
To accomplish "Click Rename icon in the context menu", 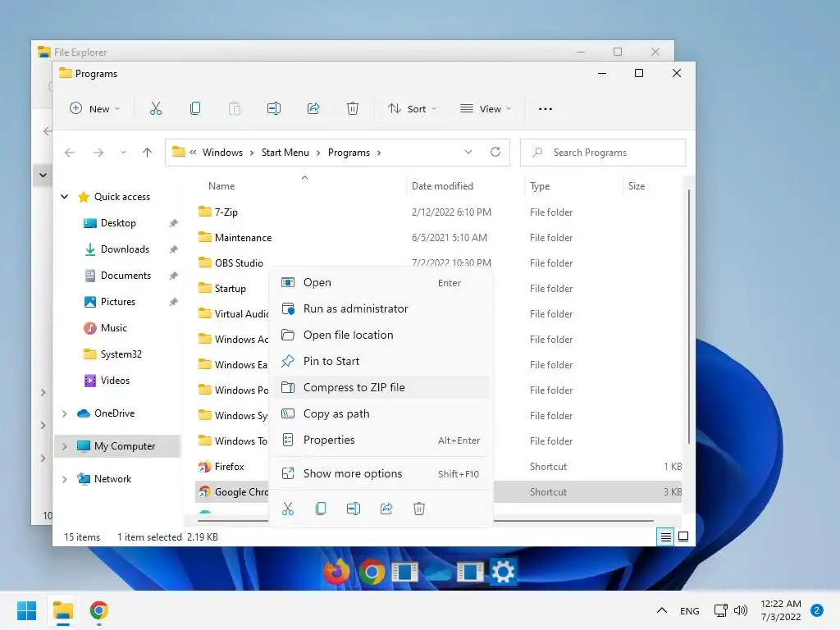I will click(354, 509).
